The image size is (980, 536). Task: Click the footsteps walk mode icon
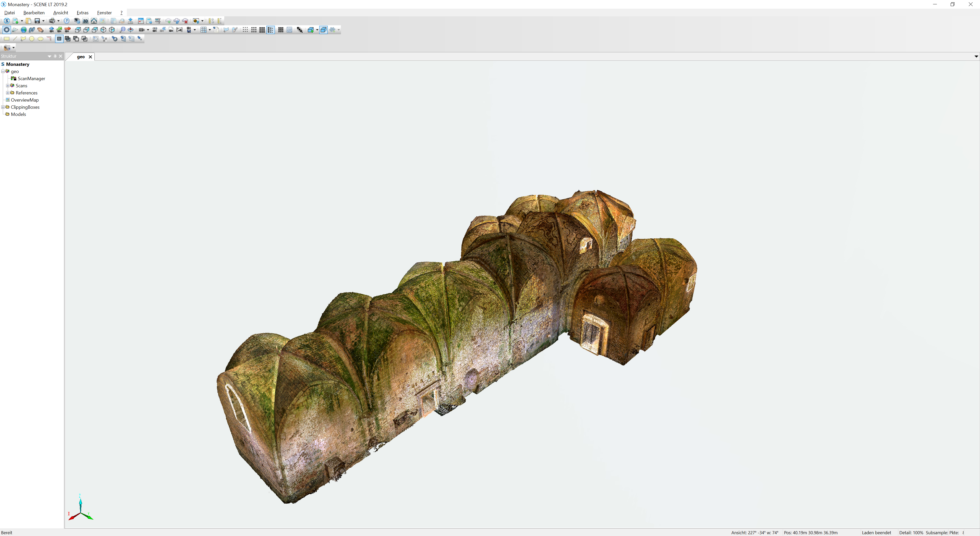click(32, 30)
